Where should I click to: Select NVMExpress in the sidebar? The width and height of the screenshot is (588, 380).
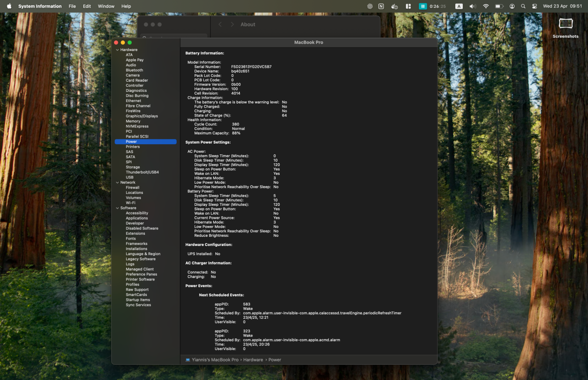pyautogui.click(x=137, y=126)
